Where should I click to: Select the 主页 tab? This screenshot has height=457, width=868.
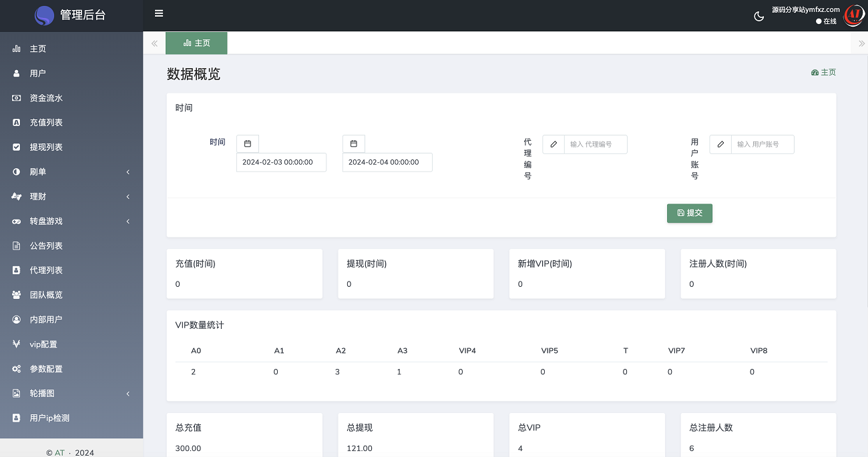pyautogui.click(x=196, y=43)
